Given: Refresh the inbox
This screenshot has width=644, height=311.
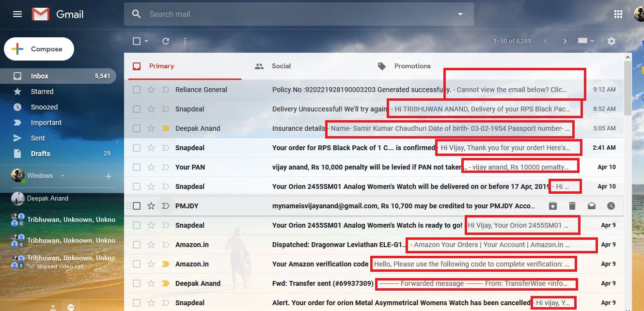Looking at the screenshot, I should point(165,41).
